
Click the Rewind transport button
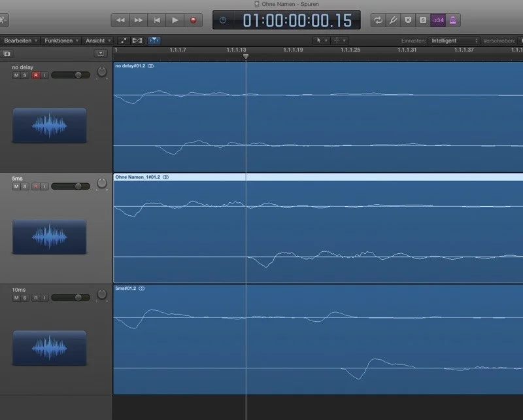click(120, 20)
